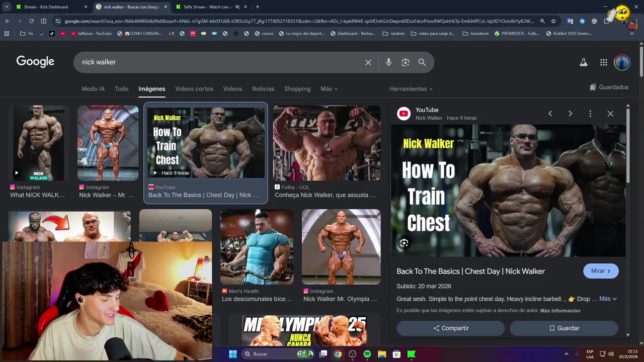Image resolution: width=644 pixels, height=362 pixels.
Task: Open the Kick app on the taskbar
Action: [x=412, y=354]
